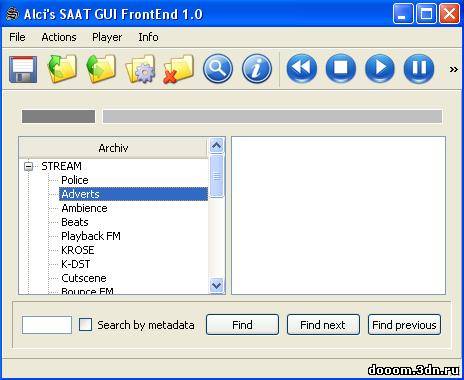Click the Find next button

(323, 325)
